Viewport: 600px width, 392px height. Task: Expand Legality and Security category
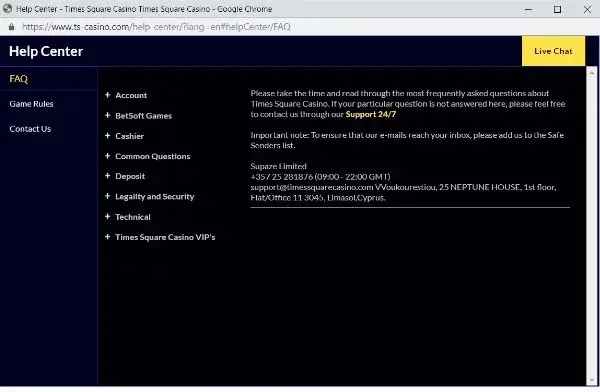click(x=155, y=197)
